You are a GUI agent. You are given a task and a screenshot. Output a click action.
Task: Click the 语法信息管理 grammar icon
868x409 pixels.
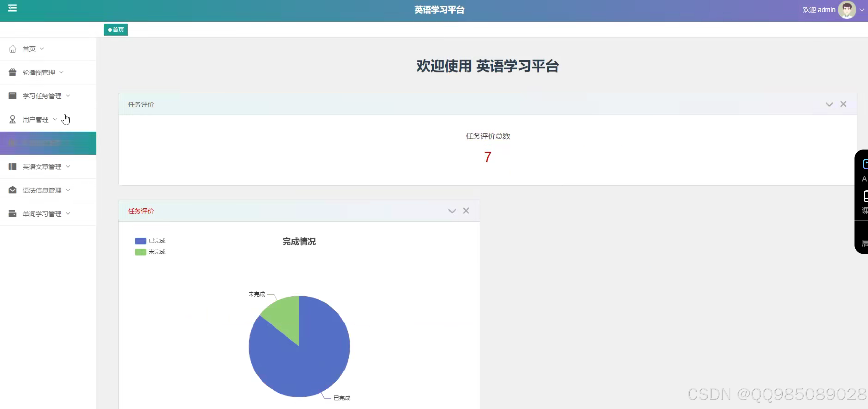pyautogui.click(x=13, y=190)
